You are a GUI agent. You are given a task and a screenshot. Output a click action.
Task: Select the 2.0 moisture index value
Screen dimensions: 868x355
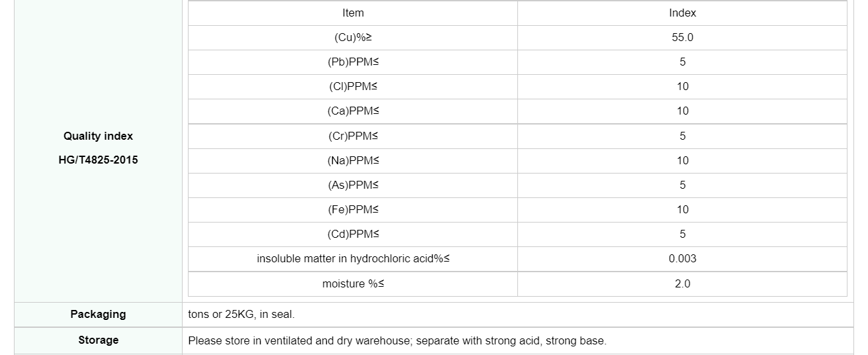pyautogui.click(x=682, y=284)
